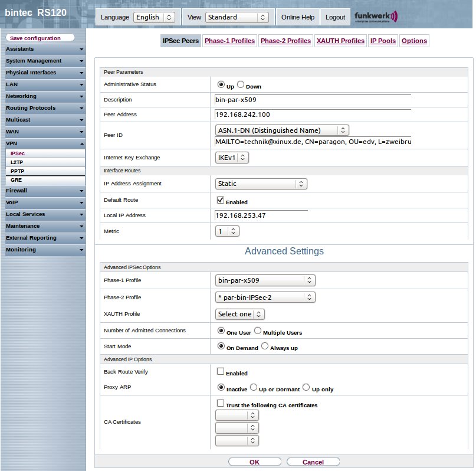Choose Always up start mode
Screen dimensions: 476x471
pos(265,346)
